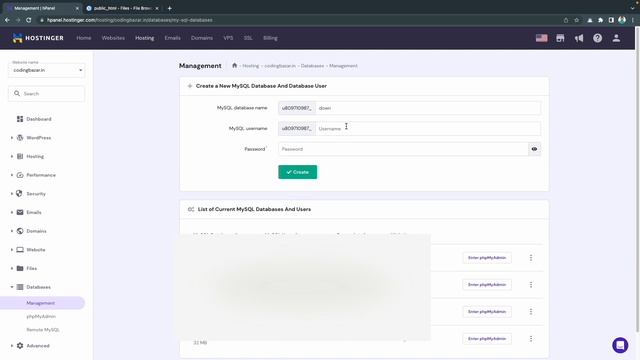
Task: Click the SSL top menu
Action: [248, 38]
